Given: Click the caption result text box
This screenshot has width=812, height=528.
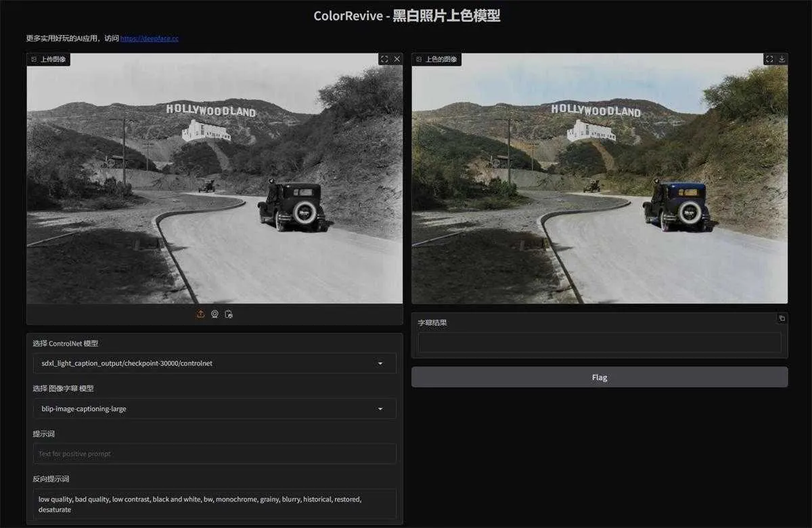Looking at the screenshot, I should point(600,343).
